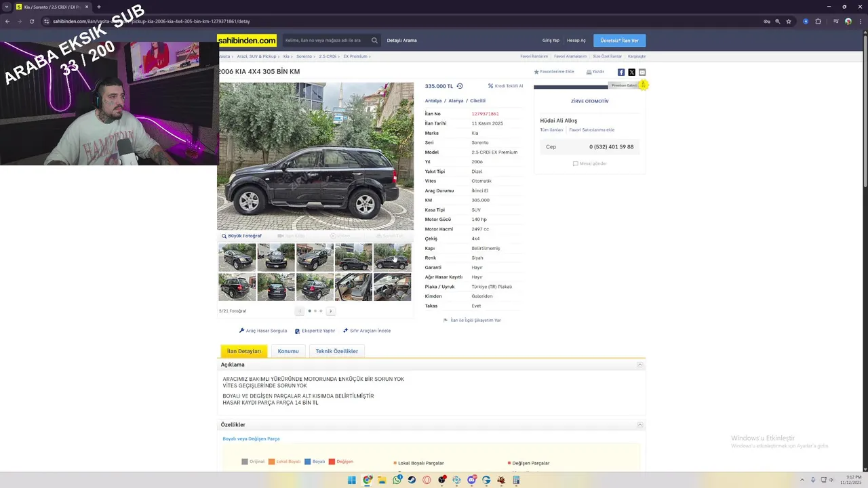Open File Explorer from taskbar

click(x=382, y=480)
